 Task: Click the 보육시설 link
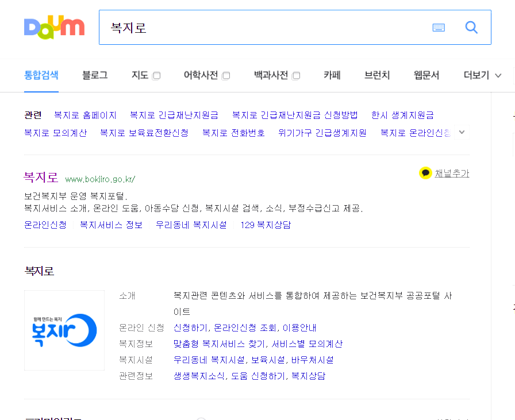tap(268, 360)
